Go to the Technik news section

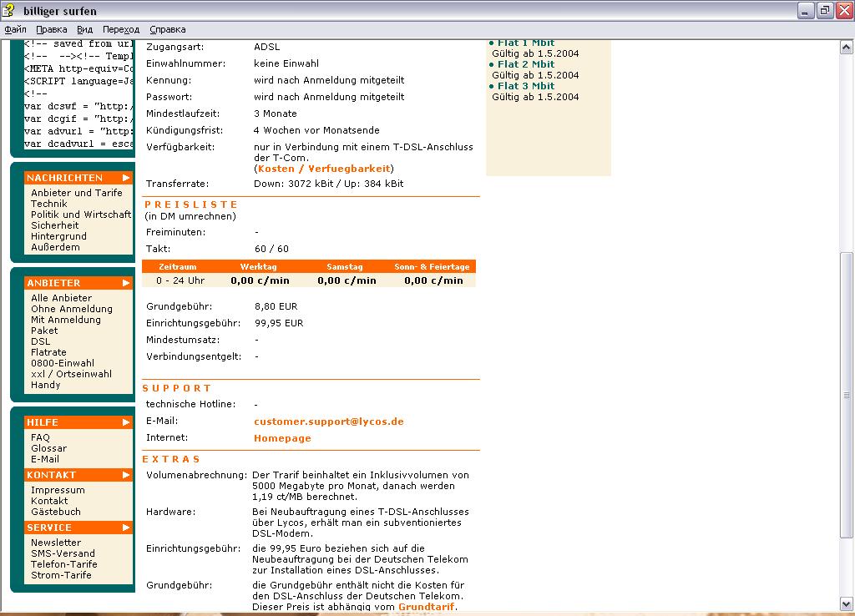click(x=49, y=204)
